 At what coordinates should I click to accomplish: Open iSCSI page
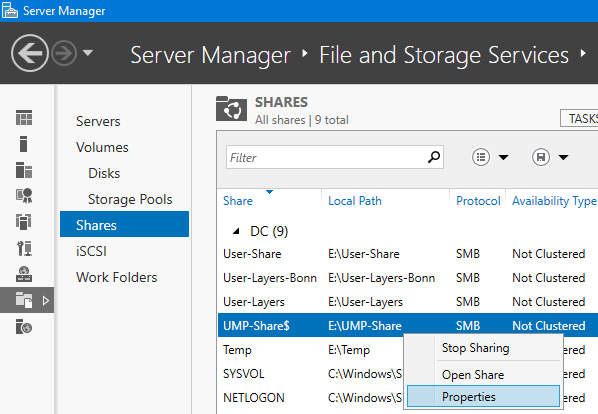tap(91, 251)
